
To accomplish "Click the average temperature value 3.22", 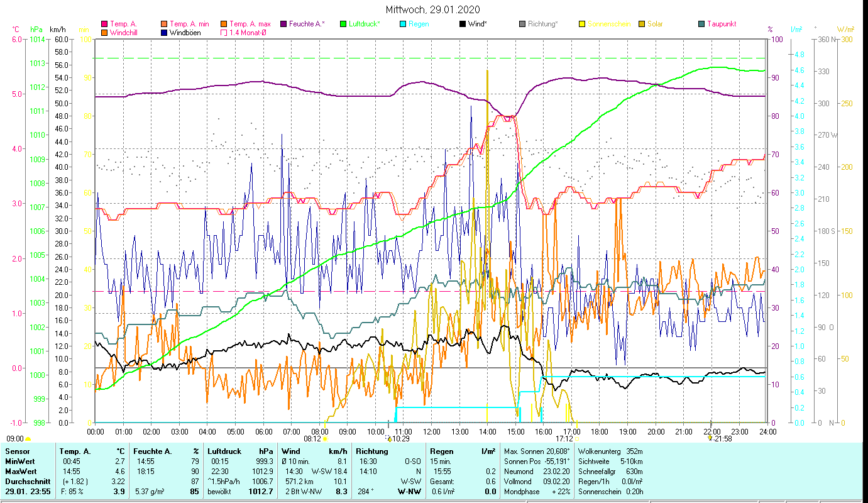I will pyautogui.click(x=117, y=482).
